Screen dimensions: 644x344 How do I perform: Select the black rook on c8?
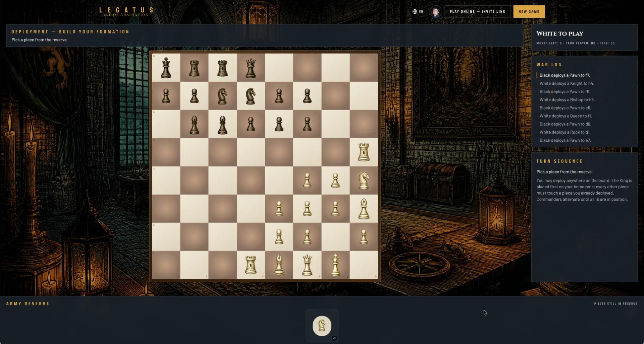(x=222, y=68)
